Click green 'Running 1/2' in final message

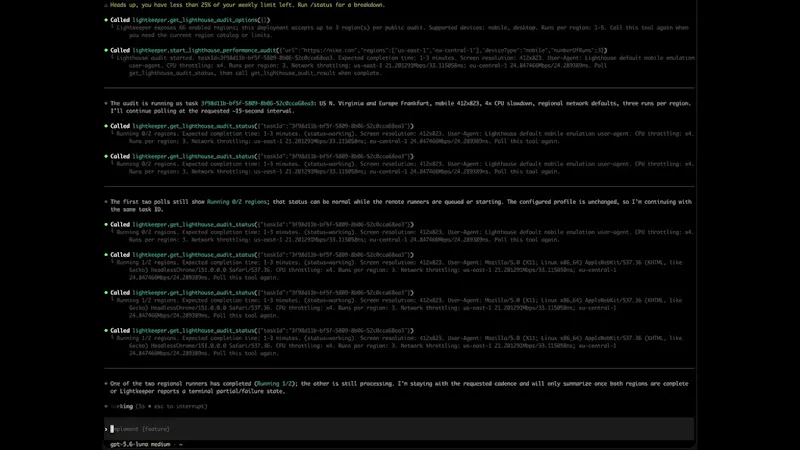274,384
